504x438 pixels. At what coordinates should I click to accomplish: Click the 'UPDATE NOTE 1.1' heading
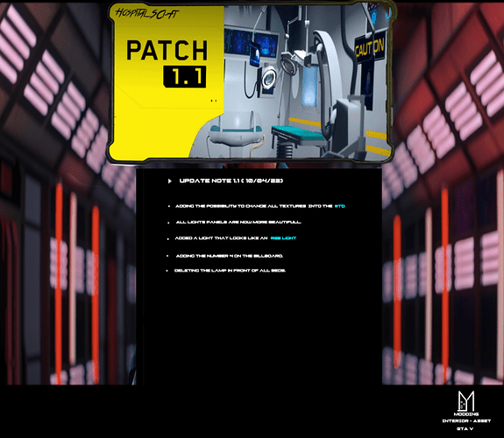coord(231,181)
